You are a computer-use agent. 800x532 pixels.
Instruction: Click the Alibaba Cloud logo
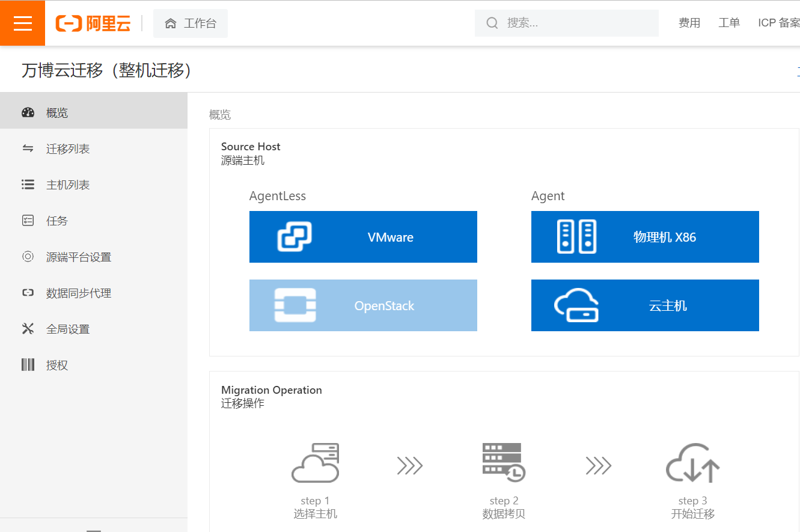[x=93, y=23]
